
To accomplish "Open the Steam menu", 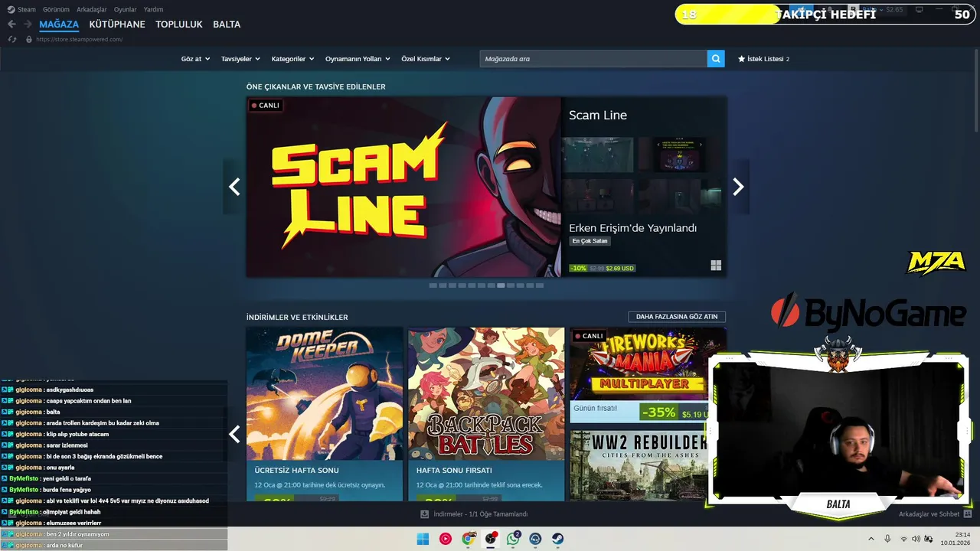I will (27, 9).
